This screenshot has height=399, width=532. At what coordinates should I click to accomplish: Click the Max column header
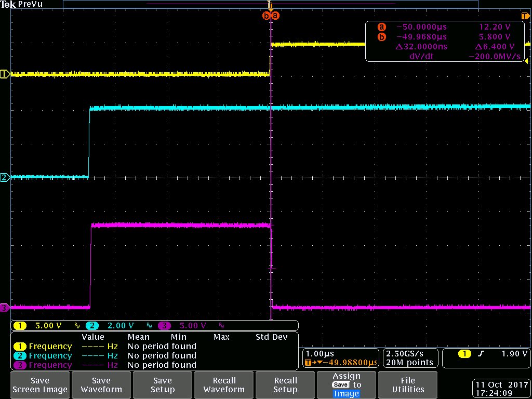[x=221, y=337]
